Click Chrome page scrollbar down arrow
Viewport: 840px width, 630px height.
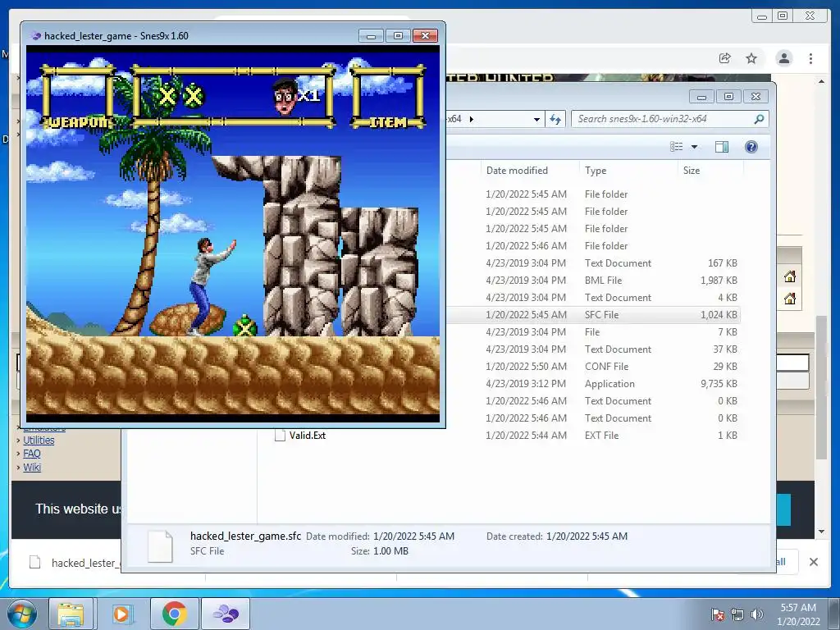pos(822,532)
